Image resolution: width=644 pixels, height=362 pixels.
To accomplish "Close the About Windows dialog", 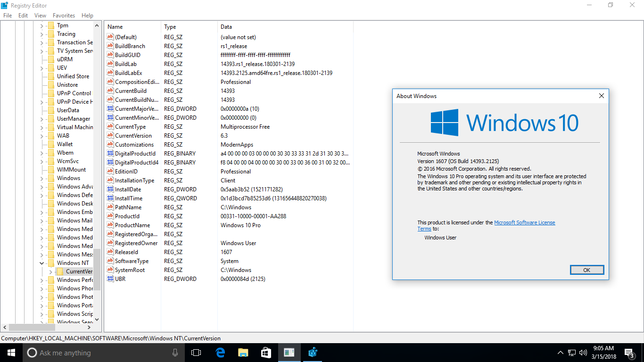I will (x=601, y=96).
